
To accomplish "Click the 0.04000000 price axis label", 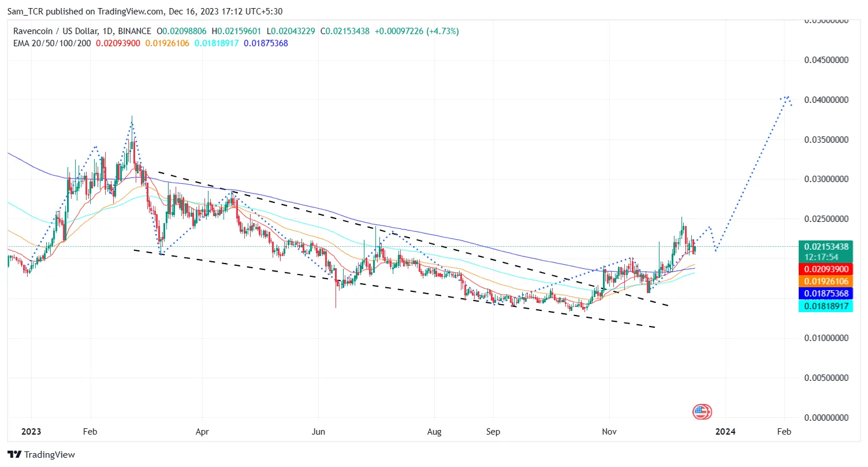I will [x=826, y=100].
